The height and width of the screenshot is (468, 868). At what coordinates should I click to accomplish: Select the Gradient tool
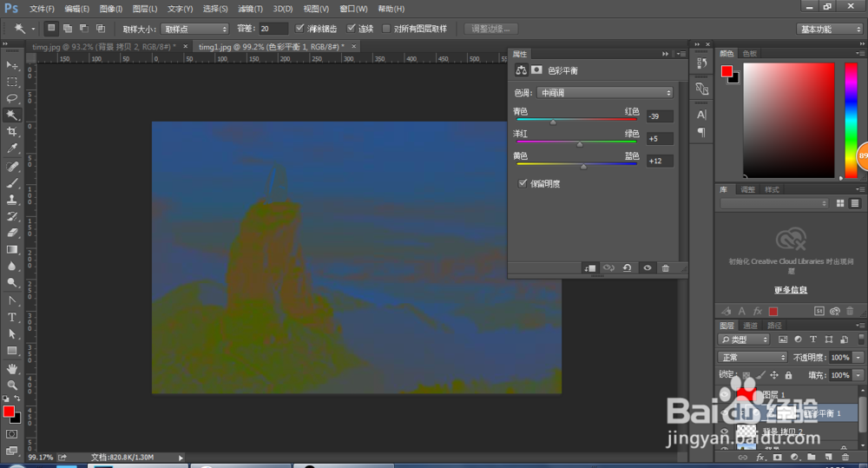pos(11,250)
